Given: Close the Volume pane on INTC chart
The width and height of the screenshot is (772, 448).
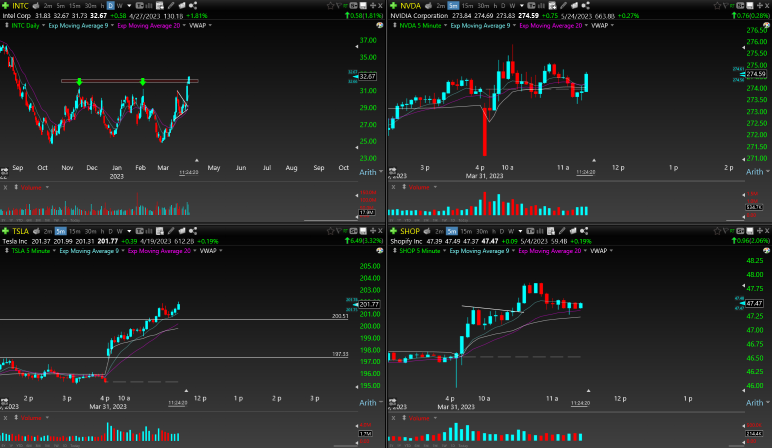Looking at the screenshot, I should (x=5, y=187).
